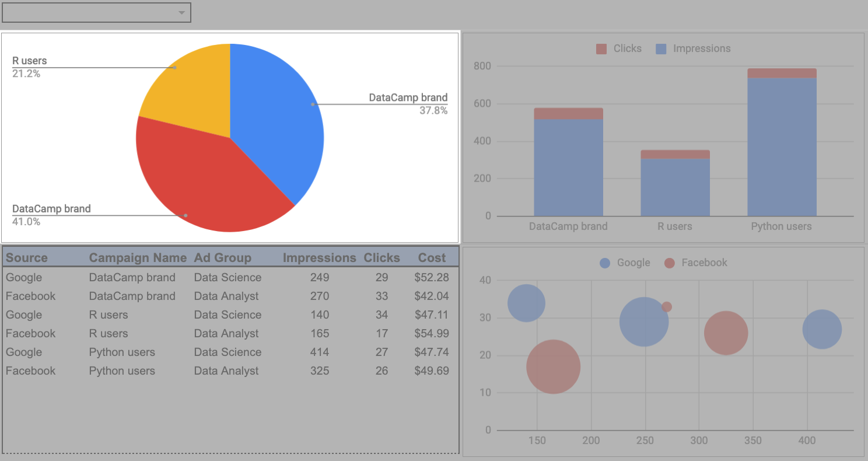Select the DataCamp brand stacked bar
Viewport: 868px width, 461px height.
(x=568, y=162)
